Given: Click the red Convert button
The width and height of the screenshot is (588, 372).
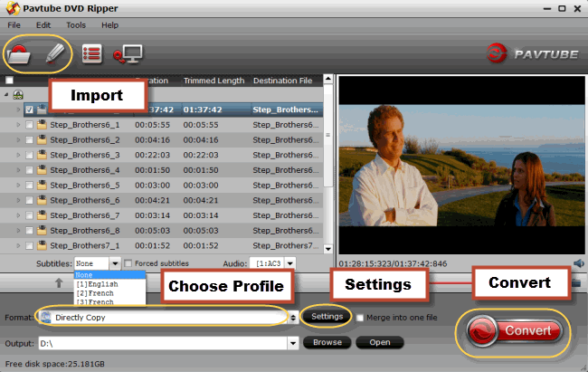Looking at the screenshot, I should pyautogui.click(x=514, y=330).
